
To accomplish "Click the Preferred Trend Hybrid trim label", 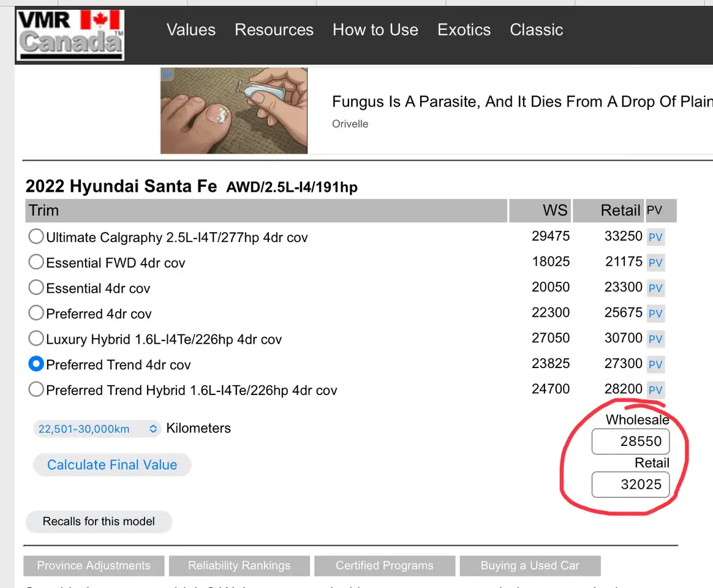I will (x=192, y=391).
